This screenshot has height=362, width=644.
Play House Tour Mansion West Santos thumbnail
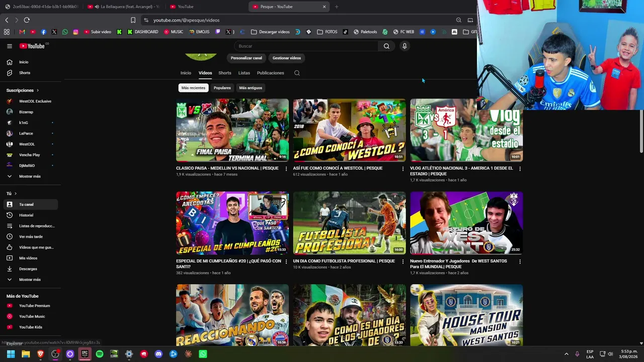pyautogui.click(x=466, y=315)
